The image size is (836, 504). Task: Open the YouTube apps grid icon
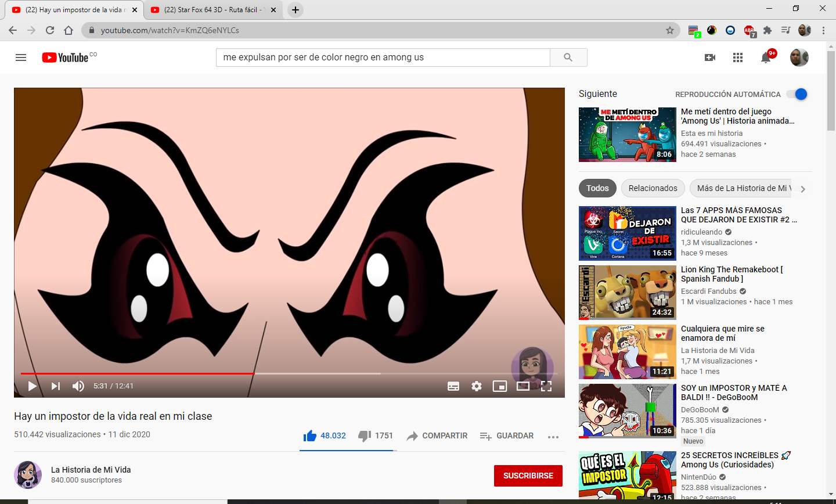pos(738,57)
